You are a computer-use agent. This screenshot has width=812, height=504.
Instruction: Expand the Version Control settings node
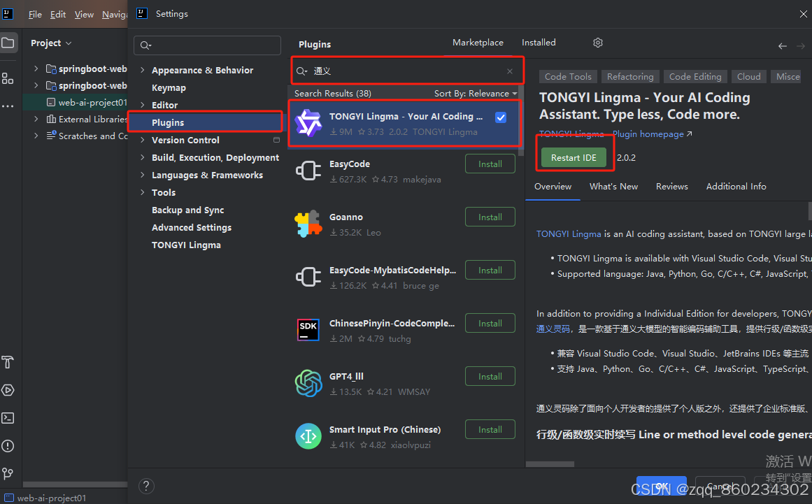142,140
